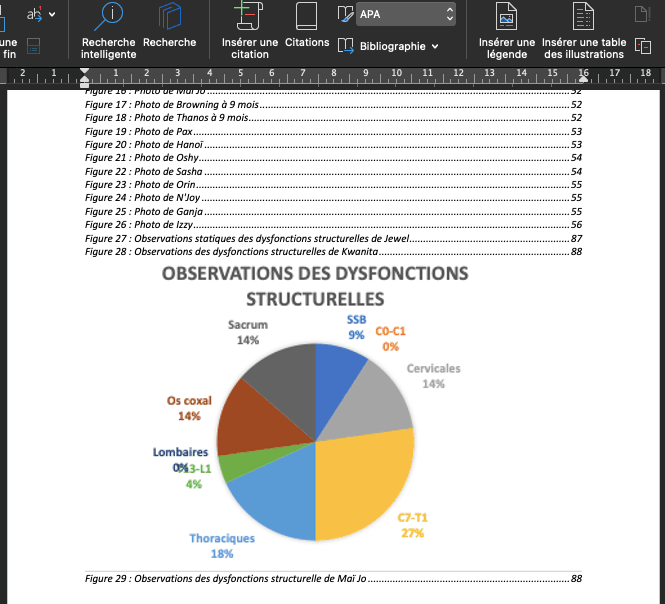This screenshot has width=665, height=604.
Task: Click Insérer une légende icon
Action: tap(506, 16)
